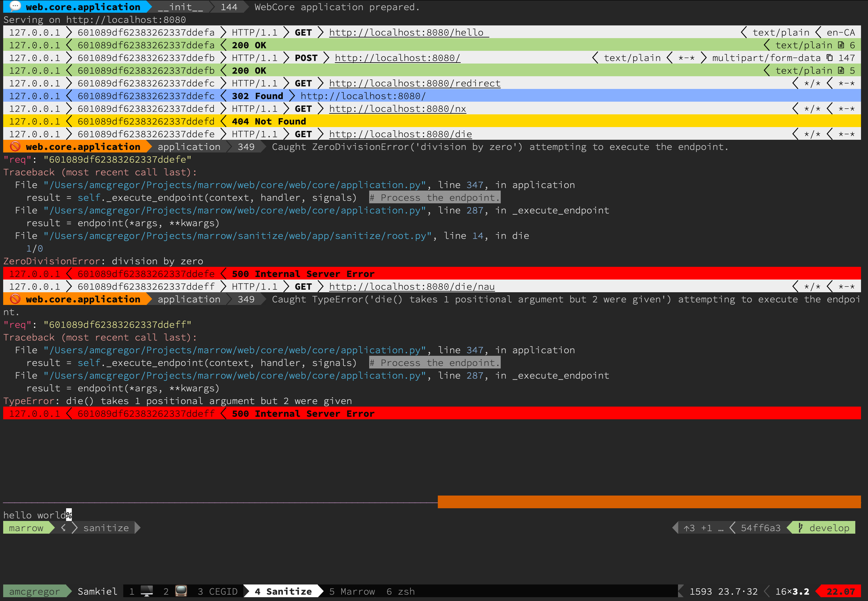
Task: Click the orange bar above the prompt
Action: click(x=649, y=502)
